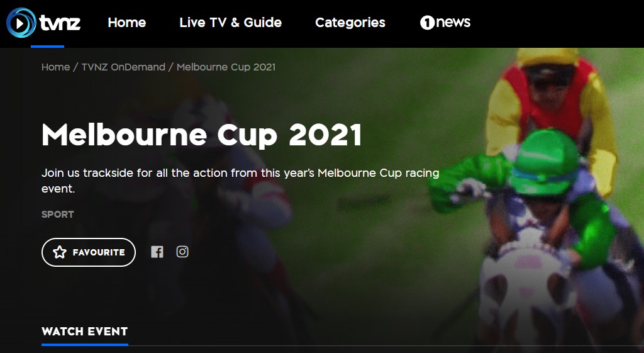
Task: Expand the Categories navigation menu
Action: click(350, 22)
